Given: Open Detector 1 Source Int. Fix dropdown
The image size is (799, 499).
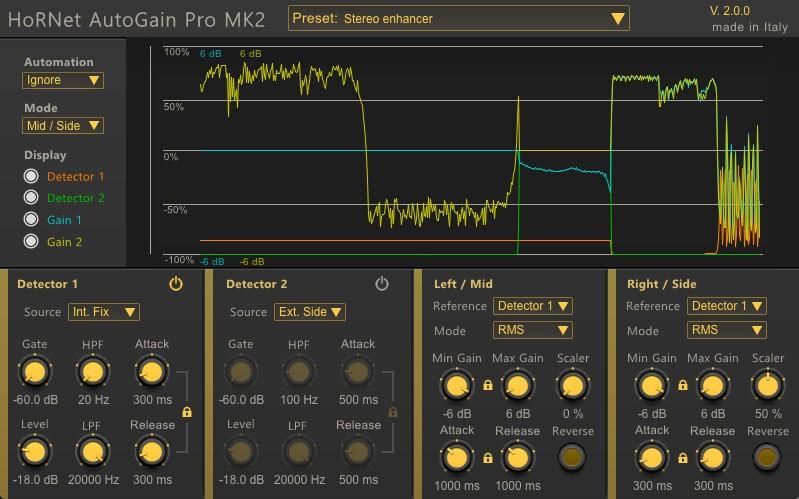Looking at the screenshot, I should (x=104, y=312).
